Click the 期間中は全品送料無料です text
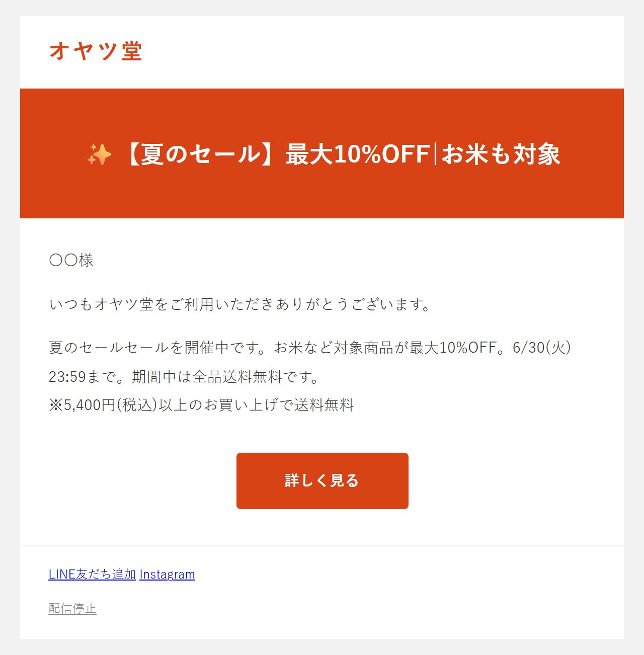 pos(224,376)
